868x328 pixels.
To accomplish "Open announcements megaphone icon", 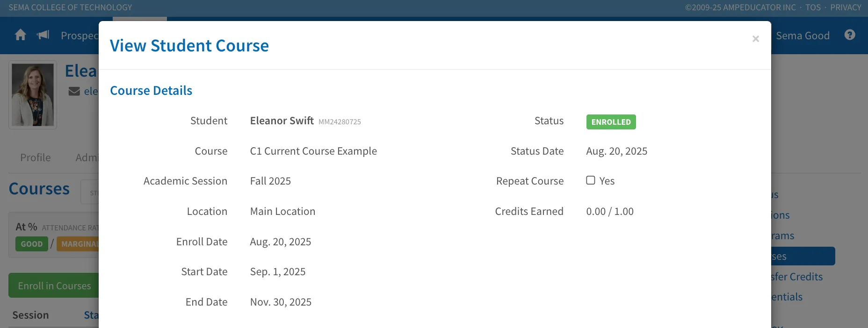I will (43, 35).
